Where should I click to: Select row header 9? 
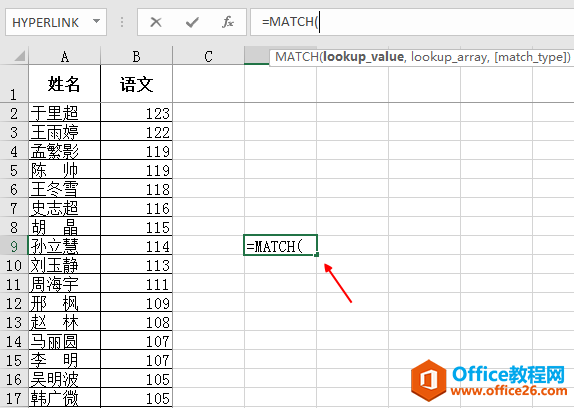(14, 246)
